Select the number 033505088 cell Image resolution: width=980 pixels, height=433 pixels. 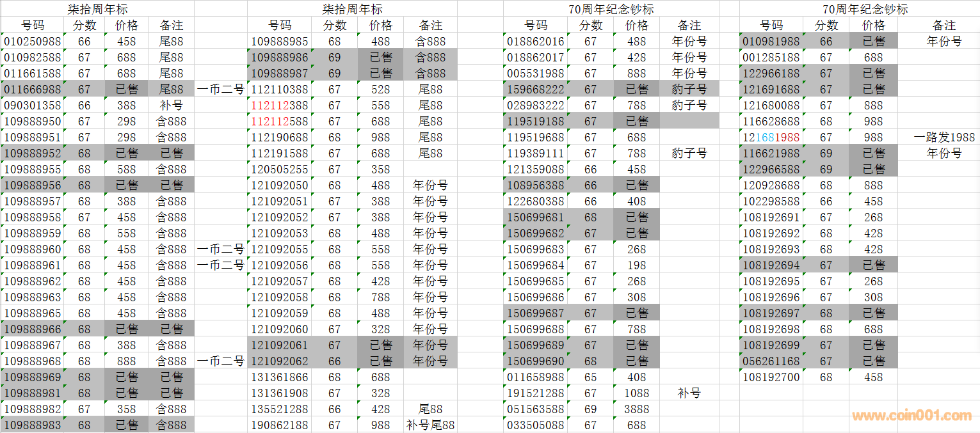[536, 425]
